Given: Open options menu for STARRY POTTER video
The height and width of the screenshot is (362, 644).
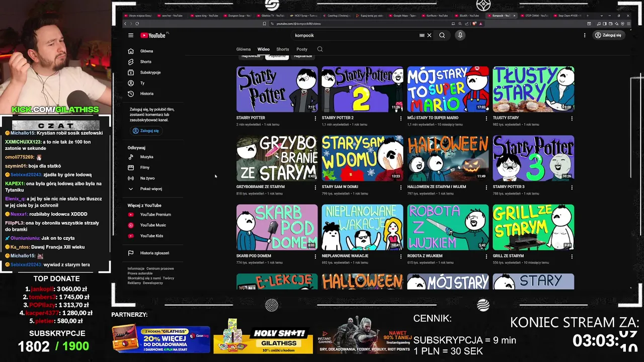Looking at the screenshot, I should coord(315,118).
